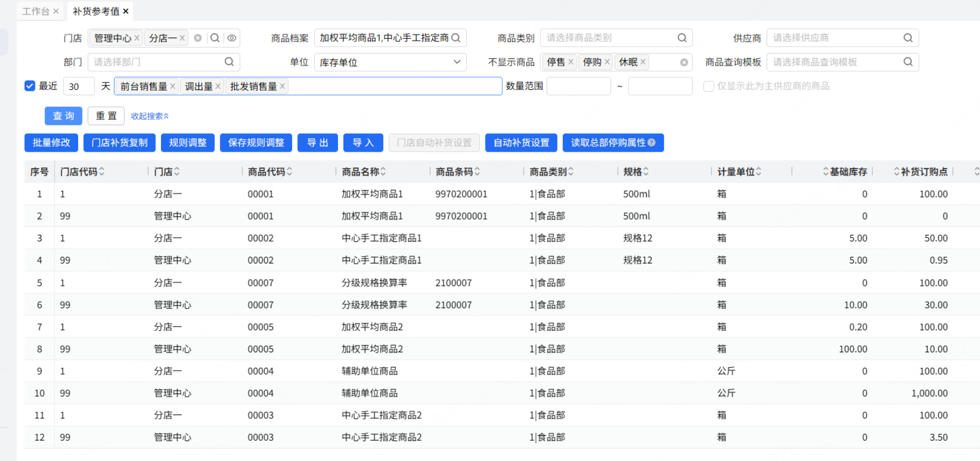
Task: Close the 补货参考值 tab
Action: [126, 11]
